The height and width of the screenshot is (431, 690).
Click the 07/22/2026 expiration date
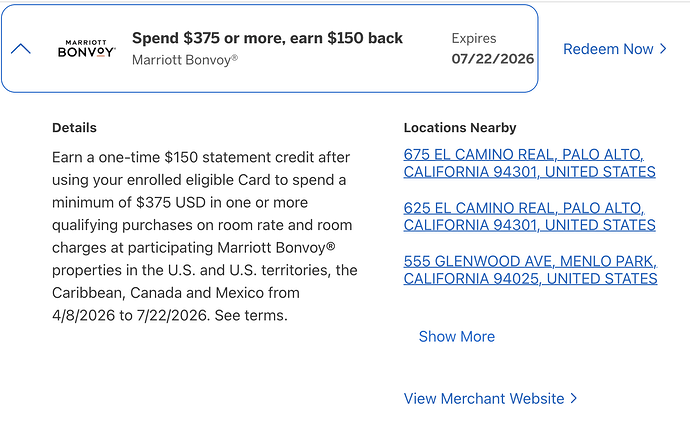pos(492,59)
